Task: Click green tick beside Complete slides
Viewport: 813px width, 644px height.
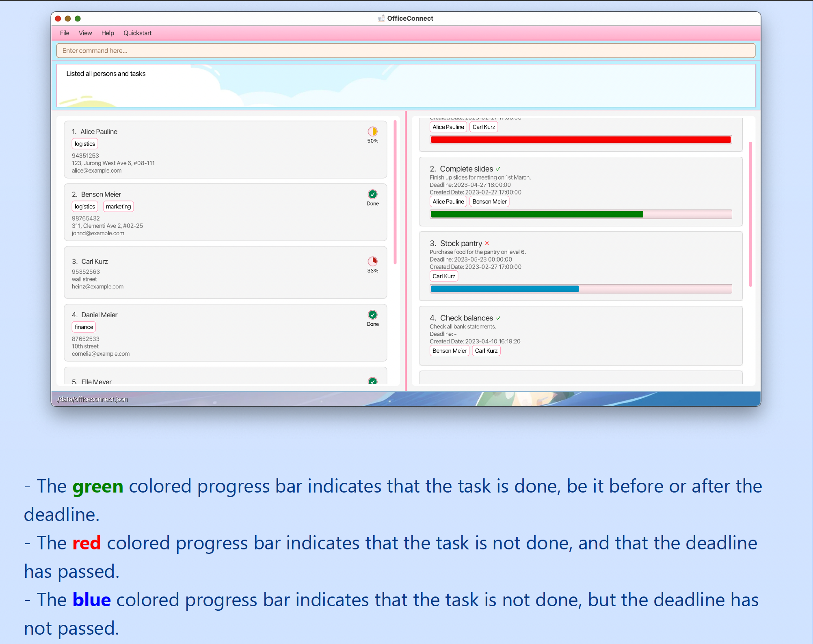Action: [x=498, y=169]
